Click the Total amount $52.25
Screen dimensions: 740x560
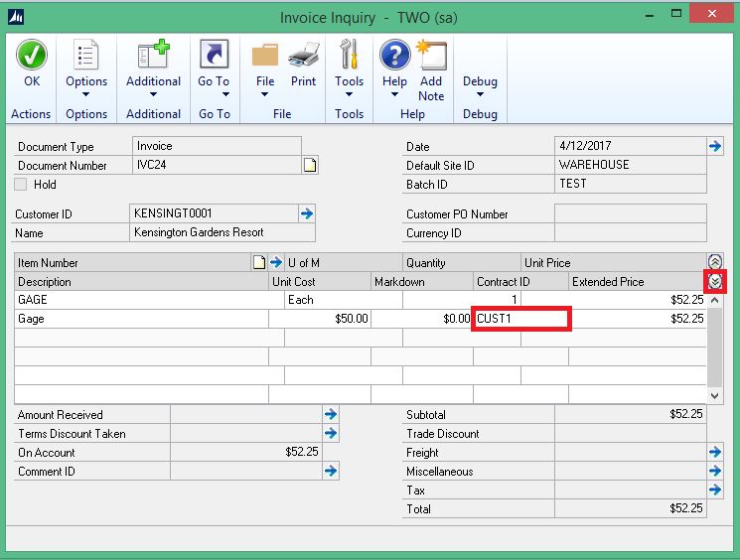pyautogui.click(x=631, y=508)
